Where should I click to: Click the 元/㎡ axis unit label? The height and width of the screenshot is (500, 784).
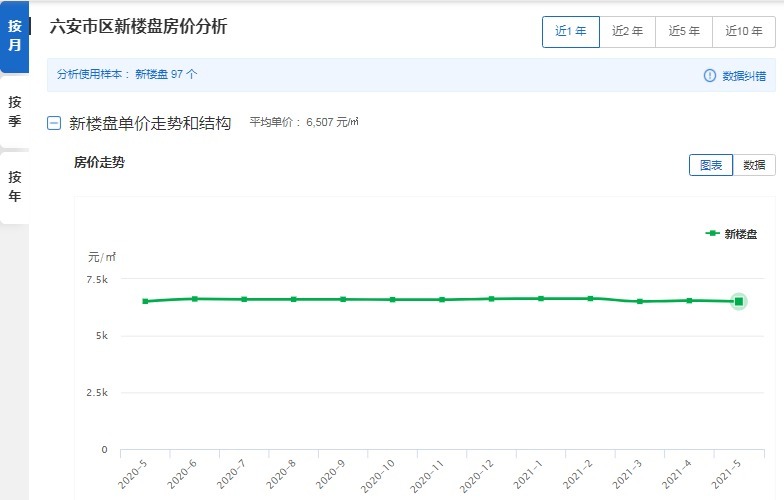click(102, 257)
